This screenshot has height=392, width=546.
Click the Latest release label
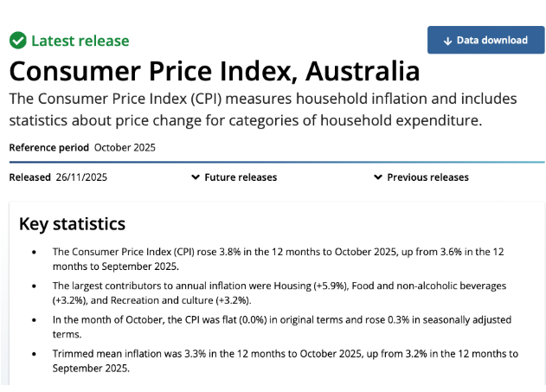[x=80, y=41]
